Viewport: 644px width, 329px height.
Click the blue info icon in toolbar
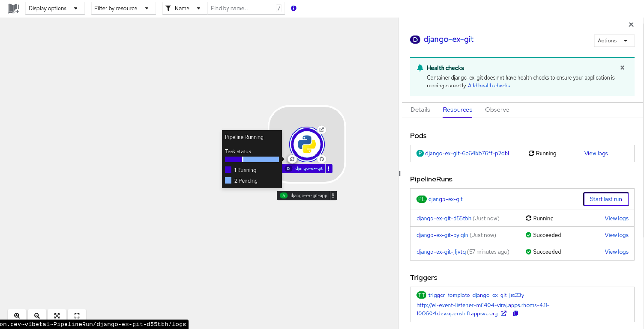pos(294,8)
